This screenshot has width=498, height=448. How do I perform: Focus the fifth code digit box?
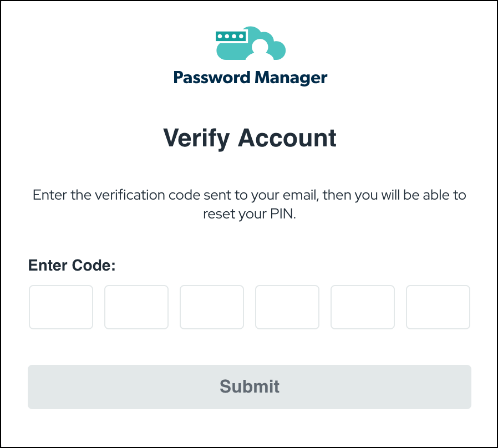pos(363,307)
